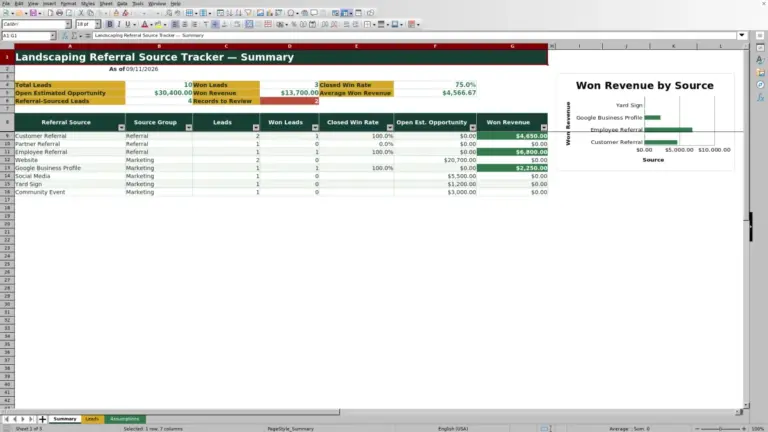Toggle Underline formatting

tap(128, 24)
